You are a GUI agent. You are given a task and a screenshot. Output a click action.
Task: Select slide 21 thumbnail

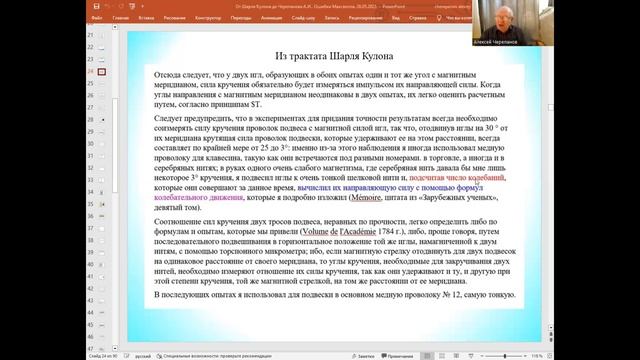click(x=101, y=36)
